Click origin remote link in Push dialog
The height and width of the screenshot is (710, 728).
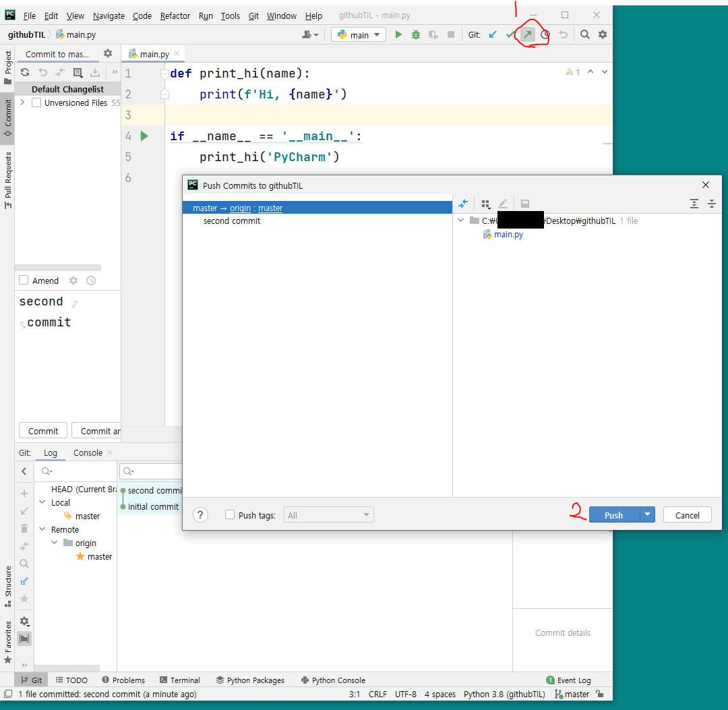pyautogui.click(x=240, y=208)
